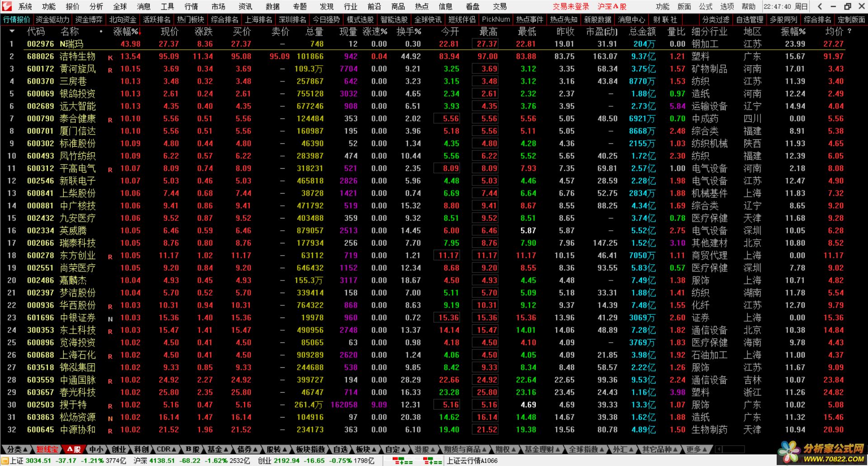Switch to the 短线宝 bottom tab
The image size is (868, 466).
point(47,450)
